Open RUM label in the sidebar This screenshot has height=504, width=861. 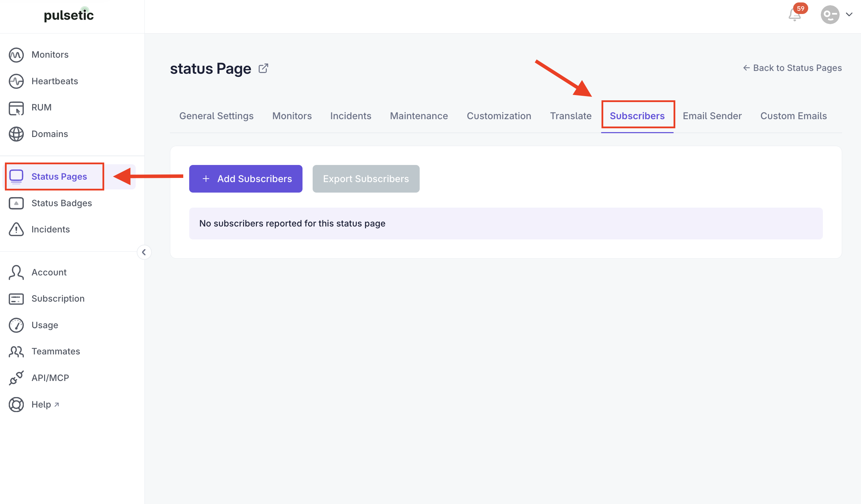pyautogui.click(x=41, y=108)
